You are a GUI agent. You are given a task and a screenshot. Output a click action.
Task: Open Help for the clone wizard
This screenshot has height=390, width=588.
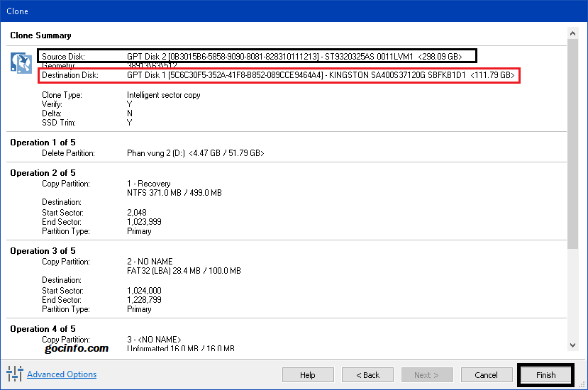click(308, 375)
